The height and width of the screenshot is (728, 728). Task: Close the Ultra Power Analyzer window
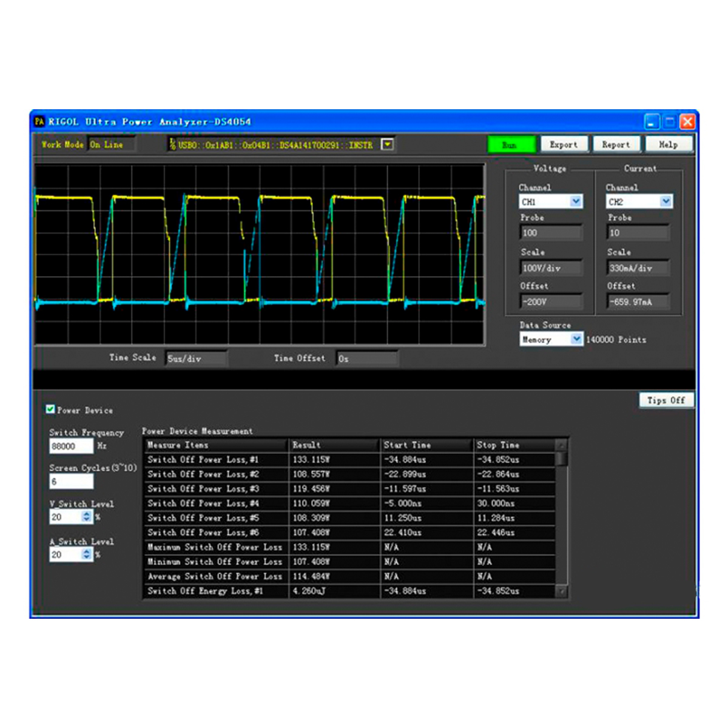click(688, 122)
